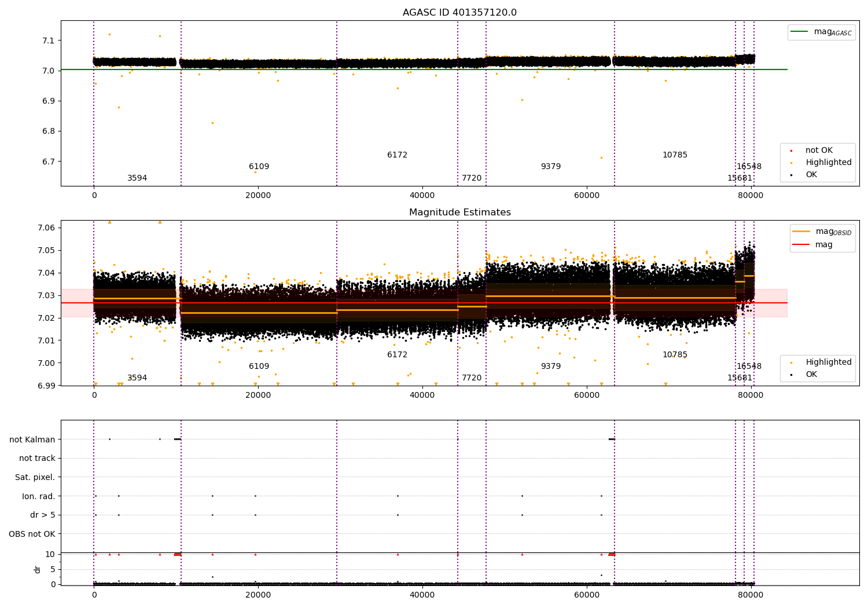Click the 'dr > 5' axis label
The width and height of the screenshot is (868, 608).
click(42, 515)
